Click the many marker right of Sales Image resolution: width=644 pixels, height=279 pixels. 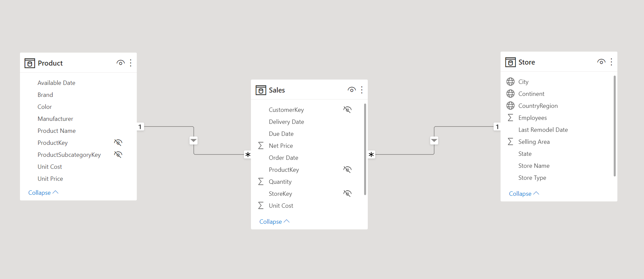click(x=371, y=154)
